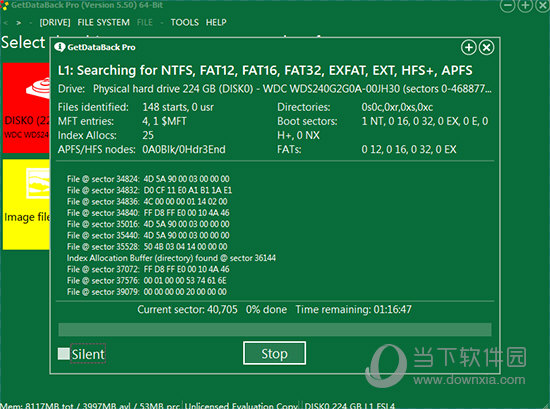Viewport: 550px width, 409px height.
Task: Click the Boot sectors value '1 NT, 0 16'
Action: pos(425,121)
